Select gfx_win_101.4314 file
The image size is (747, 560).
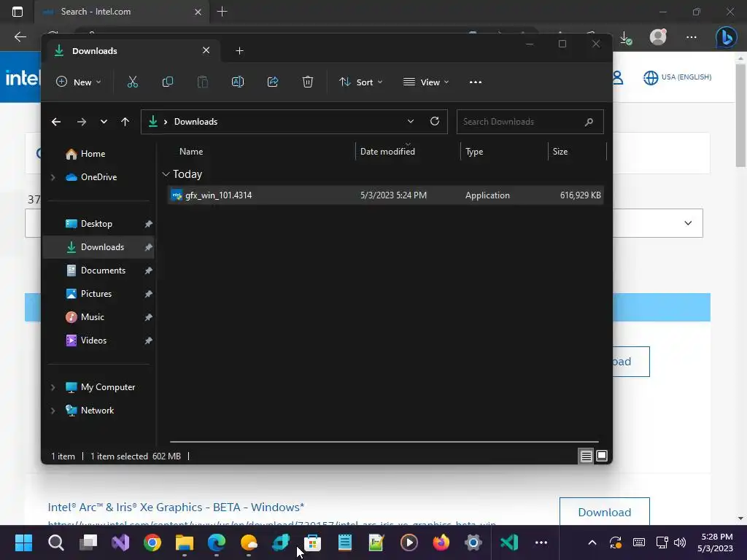(385, 195)
